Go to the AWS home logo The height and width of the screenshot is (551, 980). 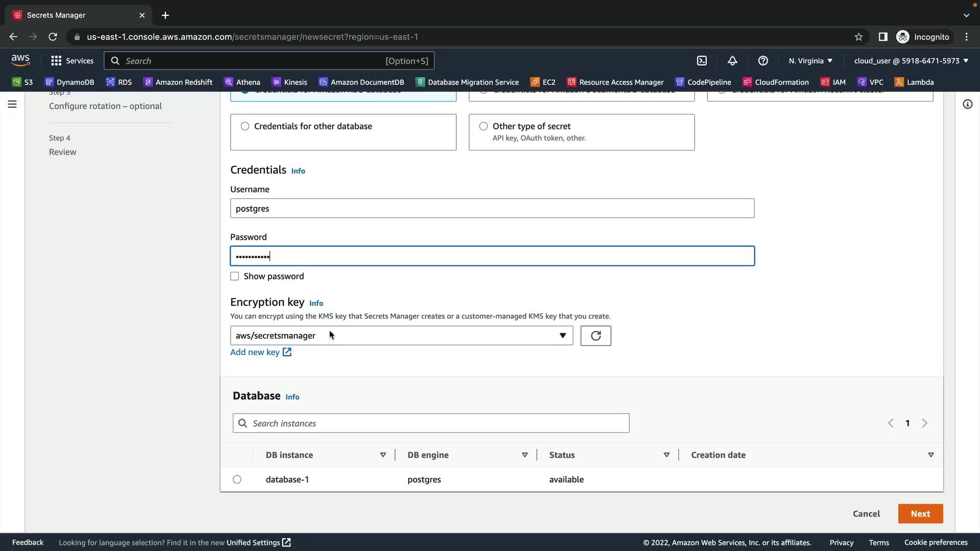pos(20,60)
